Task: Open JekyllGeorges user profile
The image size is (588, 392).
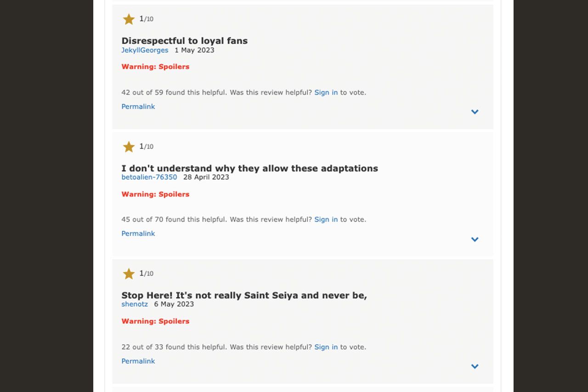Action: pos(145,50)
